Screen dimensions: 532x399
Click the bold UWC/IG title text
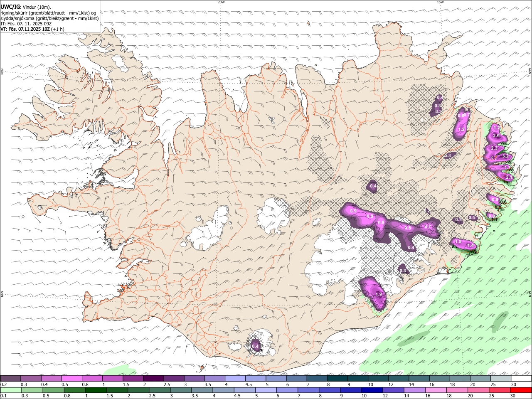10,6
